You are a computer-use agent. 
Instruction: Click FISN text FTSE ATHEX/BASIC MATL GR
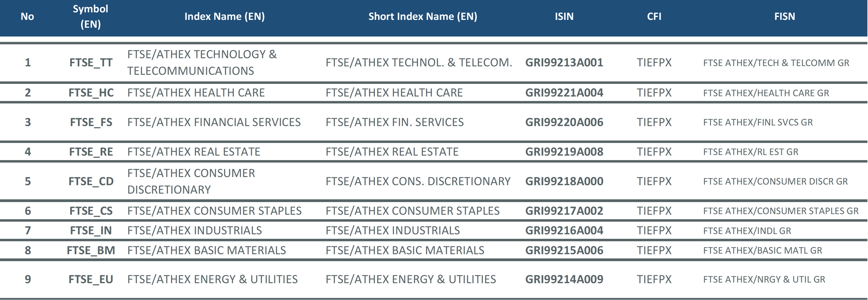click(763, 250)
